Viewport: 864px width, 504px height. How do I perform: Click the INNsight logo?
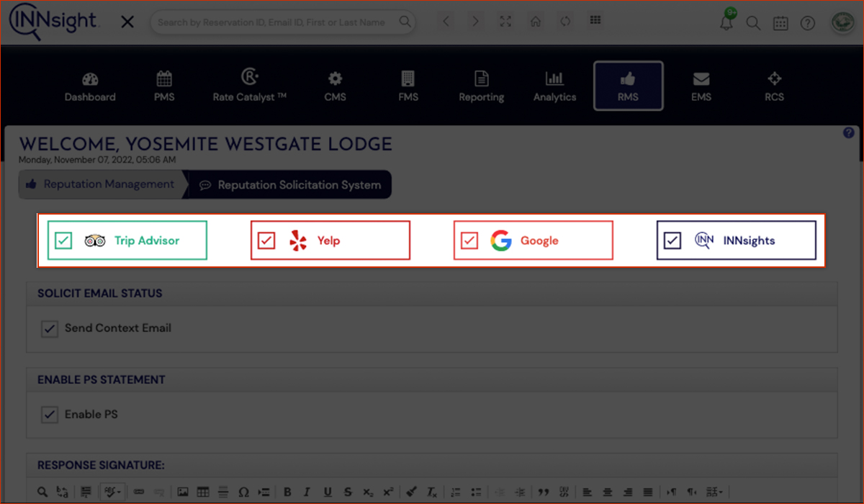click(53, 22)
